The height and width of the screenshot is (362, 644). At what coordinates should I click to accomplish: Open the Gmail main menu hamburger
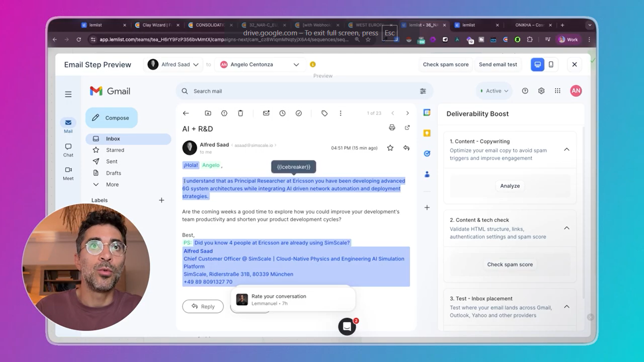[x=68, y=94]
